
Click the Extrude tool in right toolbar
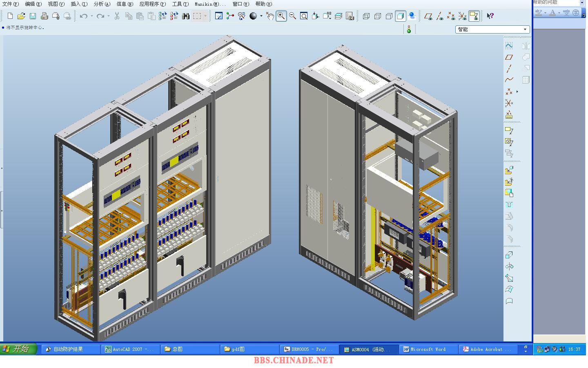(509, 255)
